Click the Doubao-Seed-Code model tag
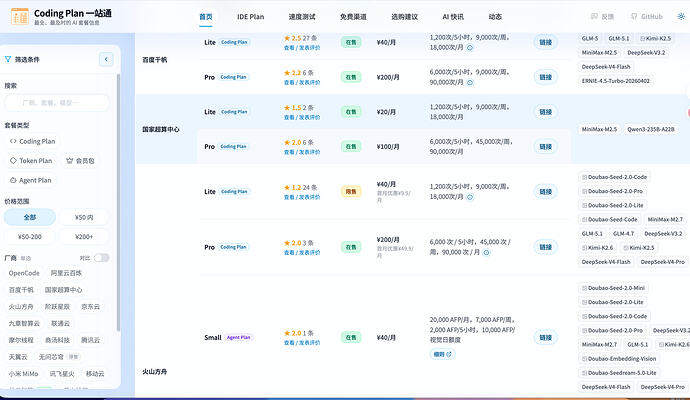Screen dimensions: 690x400 609,219
